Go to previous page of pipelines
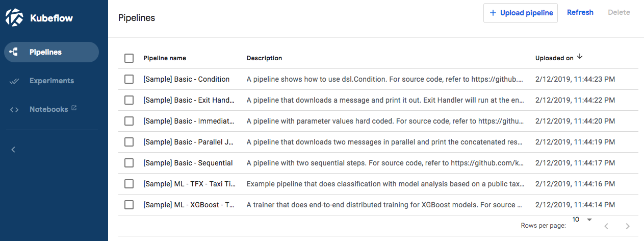This screenshot has width=644, height=241. point(606,226)
